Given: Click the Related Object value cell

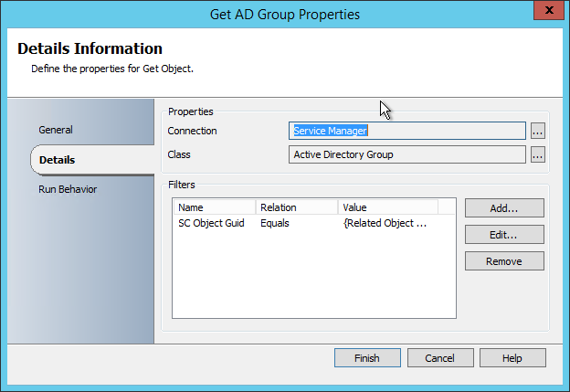Looking at the screenshot, I should tap(385, 223).
